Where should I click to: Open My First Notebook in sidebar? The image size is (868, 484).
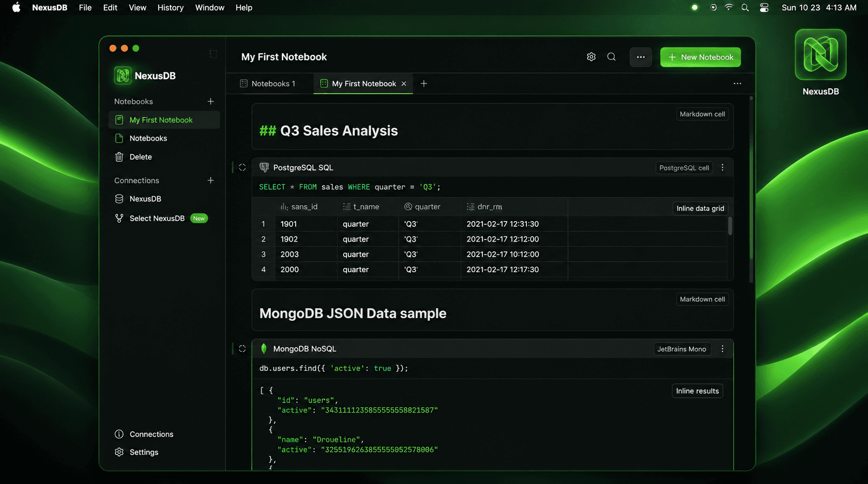click(164, 120)
